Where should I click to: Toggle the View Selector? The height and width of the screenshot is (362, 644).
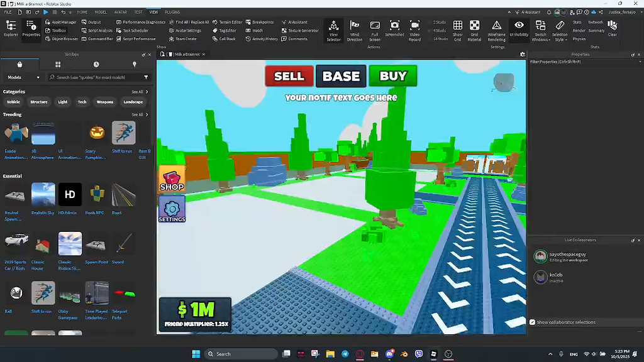(333, 31)
